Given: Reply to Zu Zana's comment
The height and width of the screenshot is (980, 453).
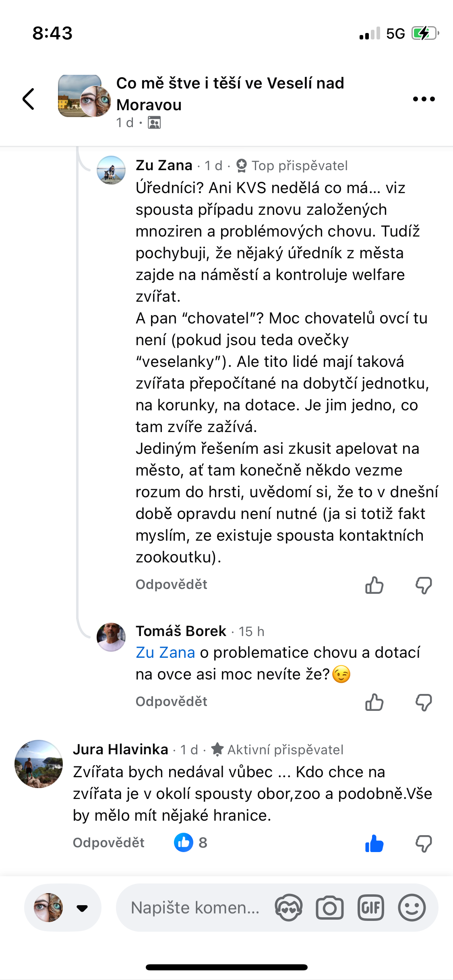Looking at the screenshot, I should point(171,585).
